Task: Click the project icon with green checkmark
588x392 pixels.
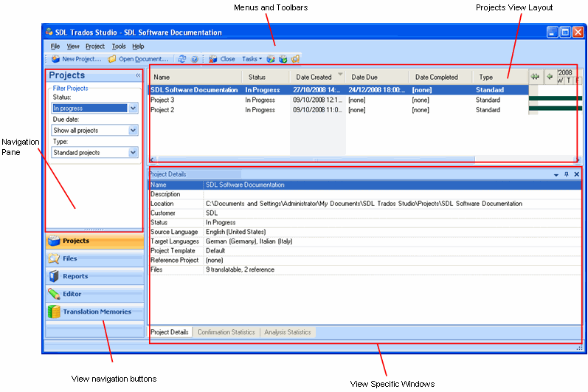Action: [283, 59]
